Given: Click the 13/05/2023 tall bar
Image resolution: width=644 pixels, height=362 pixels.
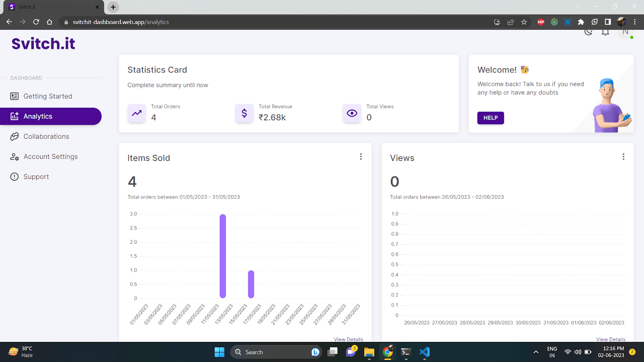Looking at the screenshot, I should click(223, 256).
